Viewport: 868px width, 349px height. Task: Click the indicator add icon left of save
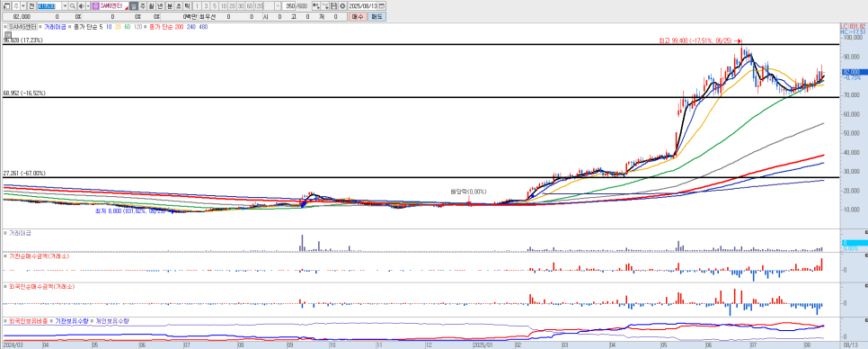[x=316, y=5]
